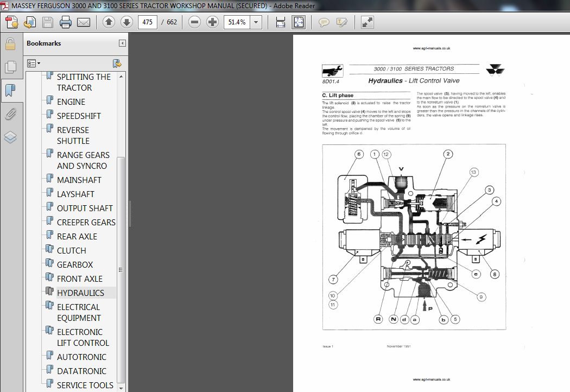Viewport: 570px width, 392px height.
Task: Open the SERVICE TOOLS bookmark
Action: [85, 385]
